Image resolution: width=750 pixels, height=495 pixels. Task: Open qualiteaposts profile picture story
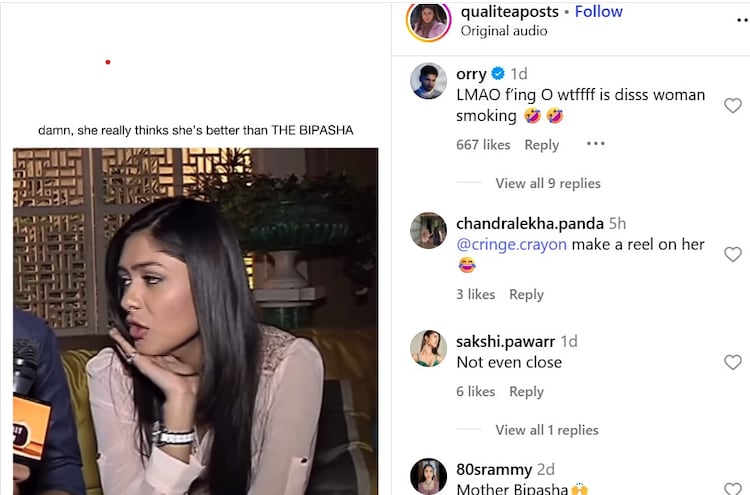coord(428,20)
